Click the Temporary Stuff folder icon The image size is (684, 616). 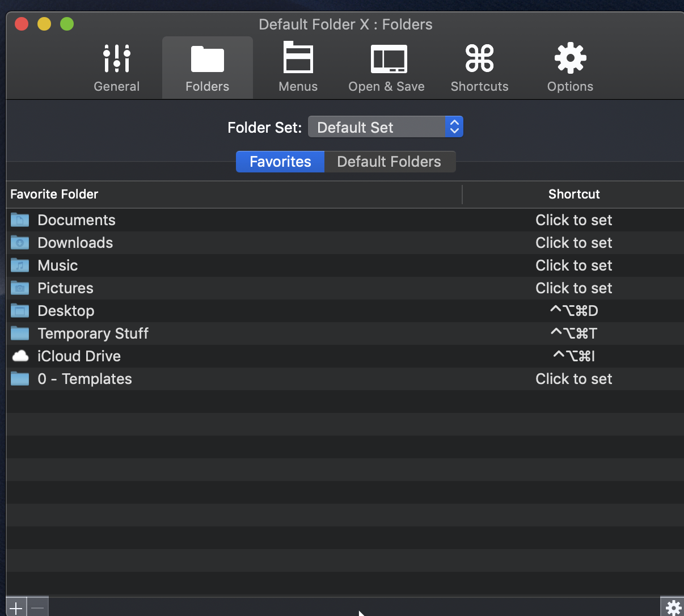pyautogui.click(x=20, y=334)
